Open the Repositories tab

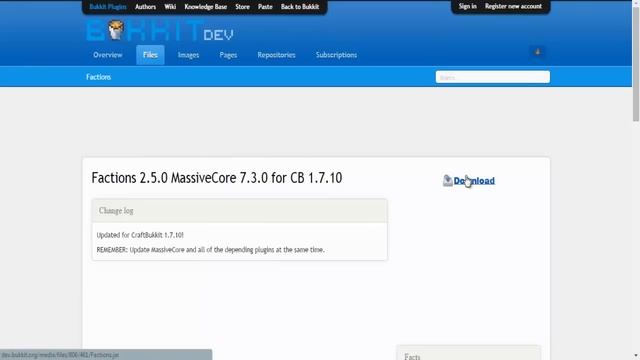point(276,55)
